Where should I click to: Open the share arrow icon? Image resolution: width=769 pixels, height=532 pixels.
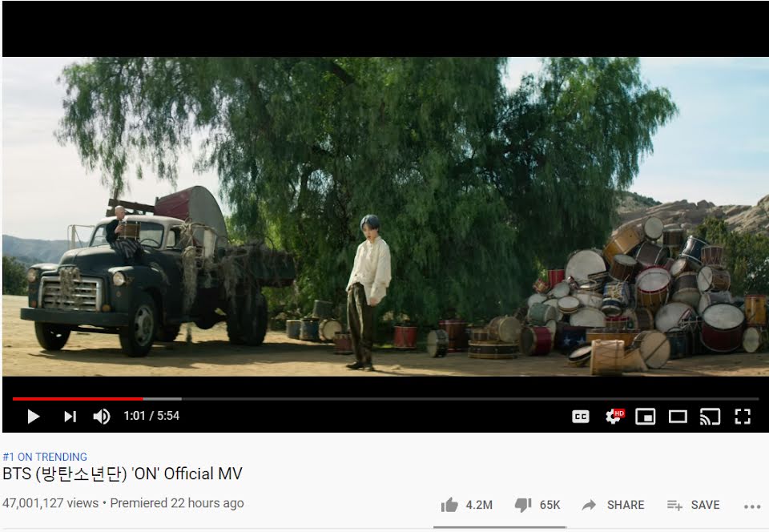point(589,505)
